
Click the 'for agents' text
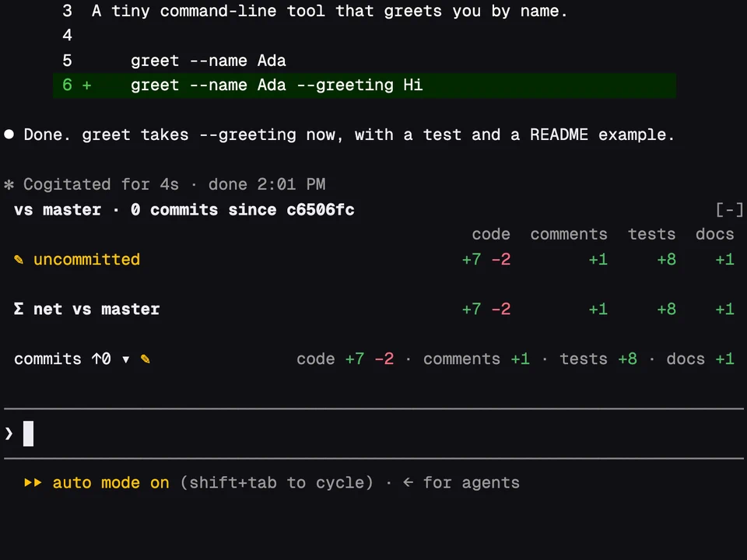pyautogui.click(x=472, y=483)
